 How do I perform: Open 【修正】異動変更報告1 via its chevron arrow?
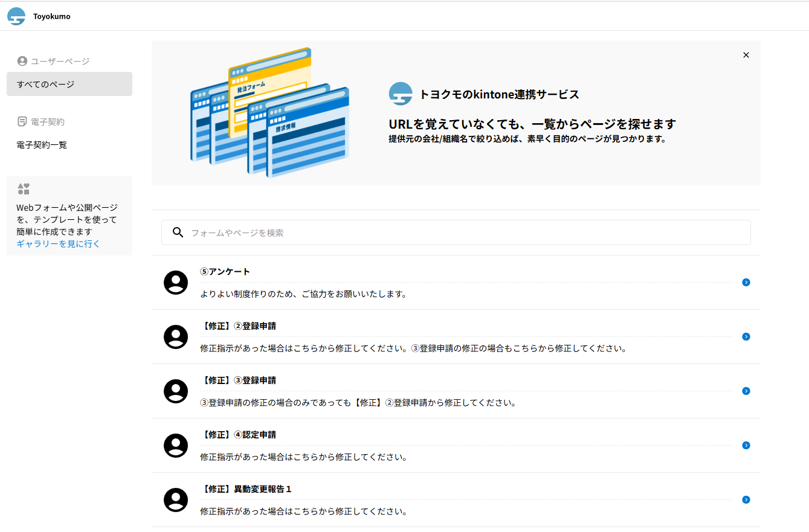tap(746, 500)
